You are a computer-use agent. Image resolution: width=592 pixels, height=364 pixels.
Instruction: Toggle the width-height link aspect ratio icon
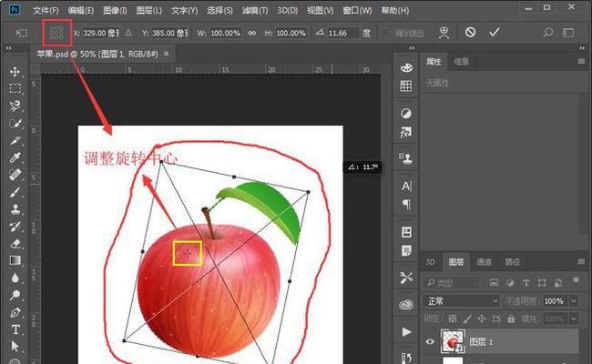[x=251, y=33]
